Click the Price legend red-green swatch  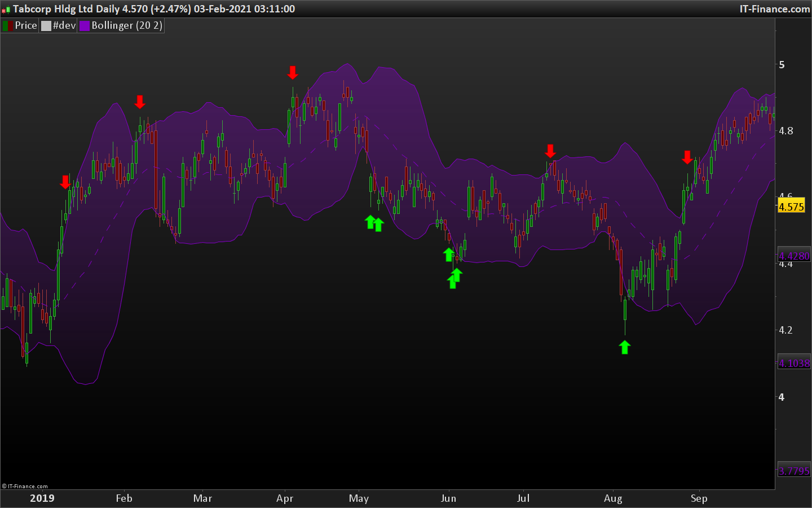[x=8, y=25]
